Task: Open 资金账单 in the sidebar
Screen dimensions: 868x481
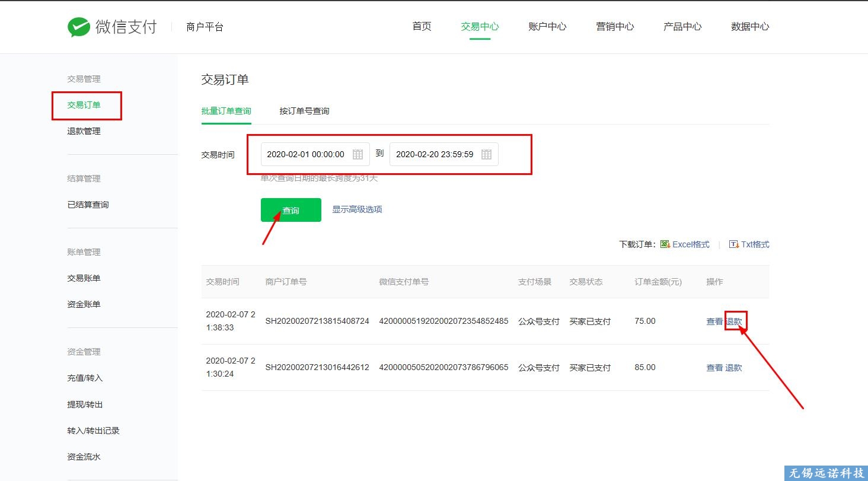Action: tap(84, 304)
